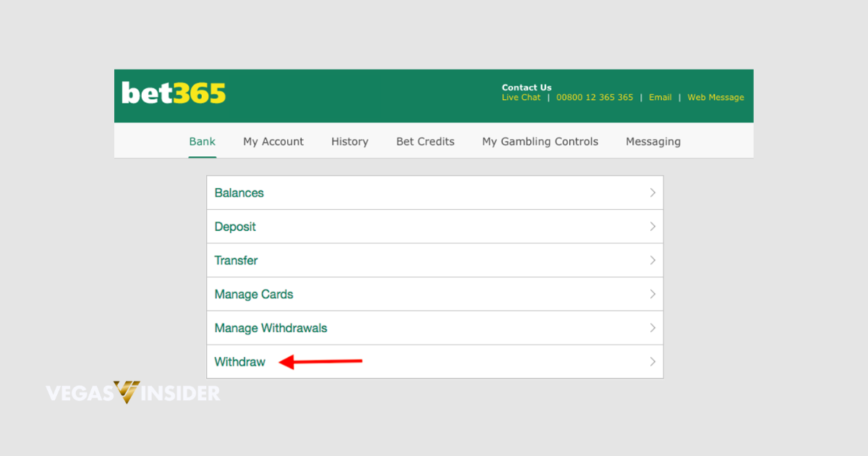Click the chevron on the Transfer row
The image size is (868, 456).
pyautogui.click(x=652, y=261)
